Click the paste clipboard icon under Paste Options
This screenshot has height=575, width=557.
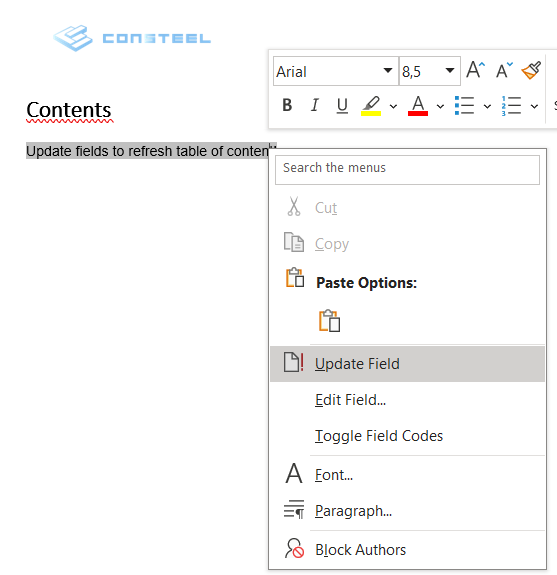(x=329, y=321)
